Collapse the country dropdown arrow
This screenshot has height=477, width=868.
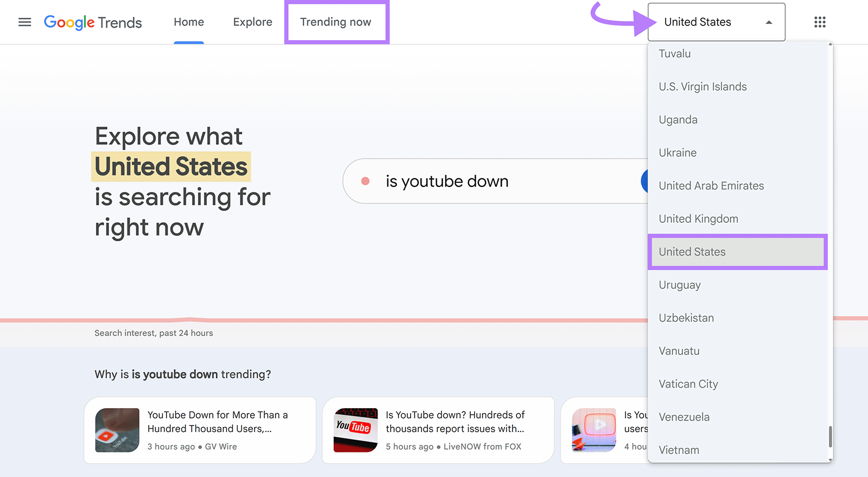coord(769,22)
